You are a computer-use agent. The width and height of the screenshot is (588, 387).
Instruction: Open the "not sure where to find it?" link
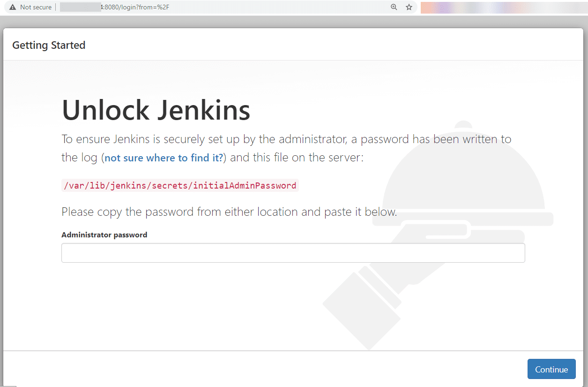click(163, 158)
